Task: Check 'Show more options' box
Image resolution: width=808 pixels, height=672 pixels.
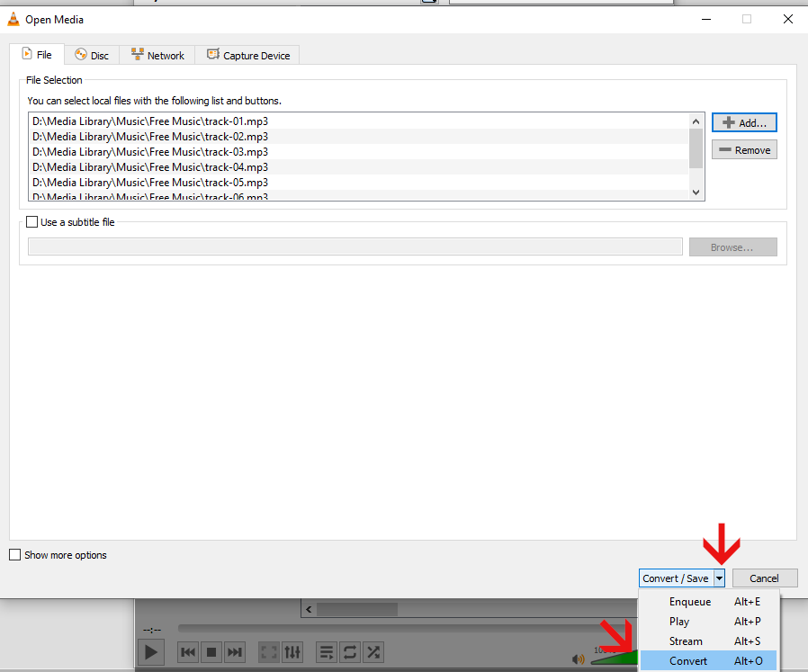Action: [x=14, y=555]
